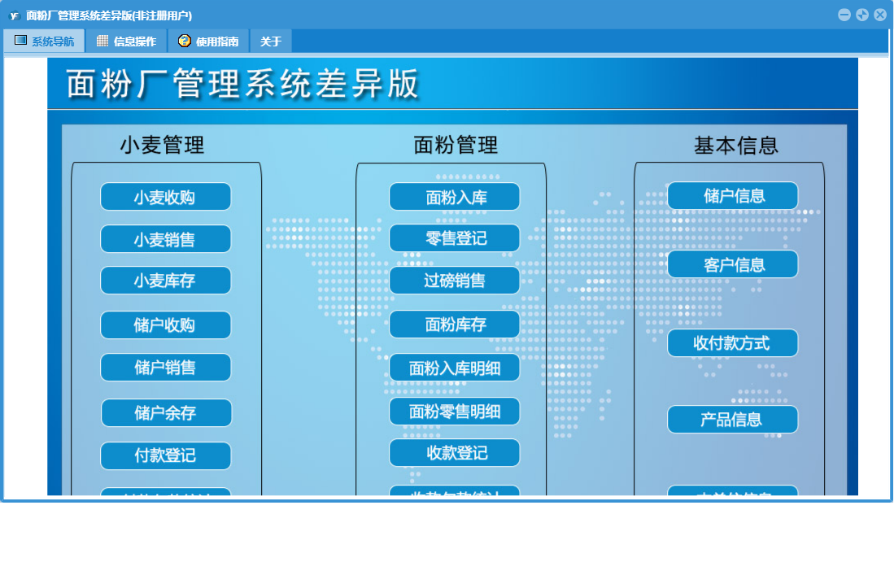Select the 关于 tab
The height and width of the screenshot is (588, 894).
point(271,41)
